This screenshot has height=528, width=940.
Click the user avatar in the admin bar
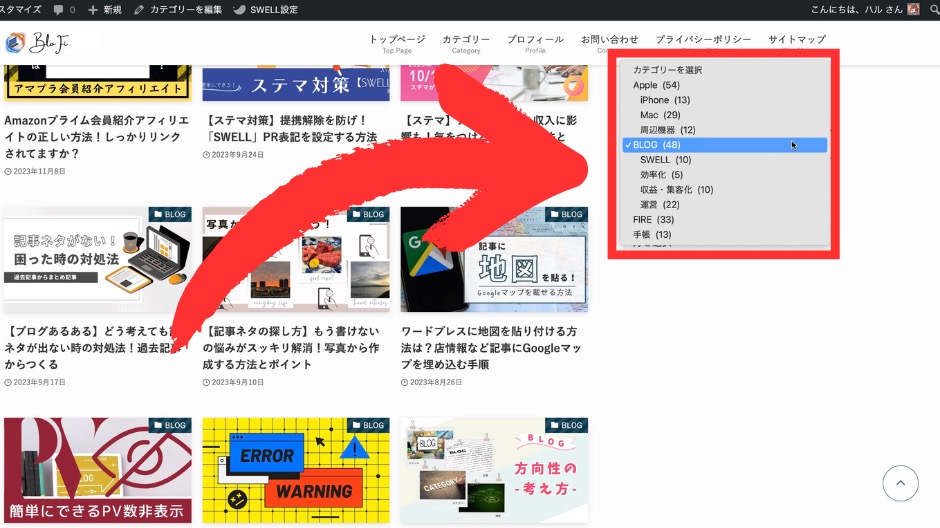point(914,10)
